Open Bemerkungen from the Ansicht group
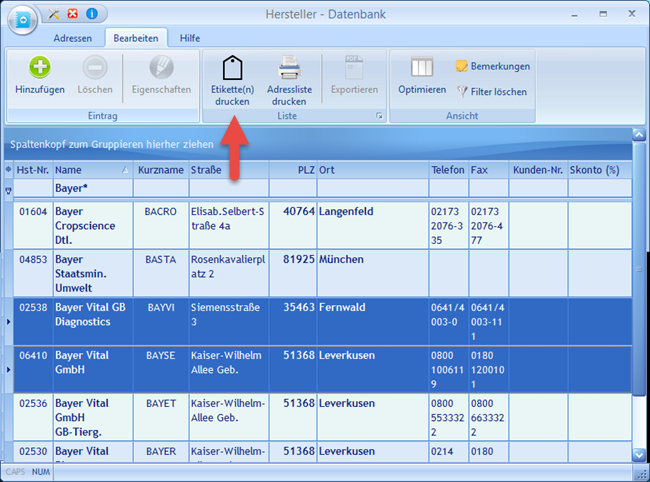650x482 pixels. click(492, 66)
